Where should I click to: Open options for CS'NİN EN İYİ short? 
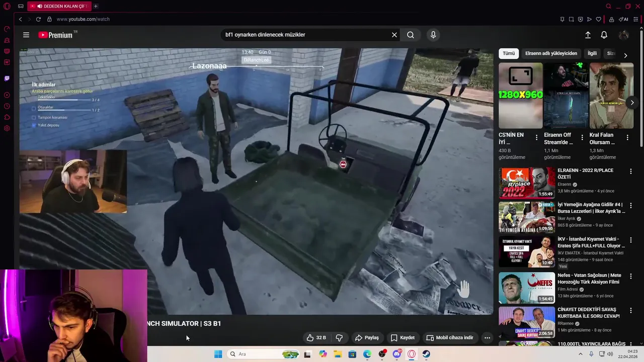click(536, 137)
